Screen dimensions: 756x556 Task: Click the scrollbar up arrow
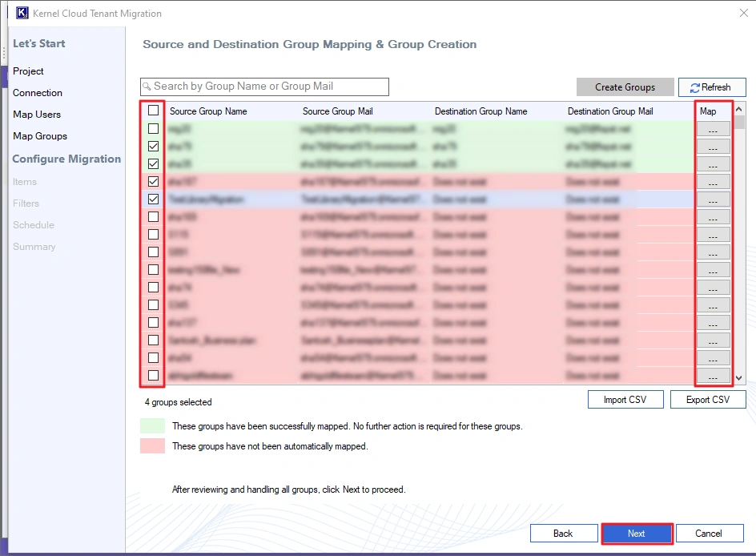click(738, 108)
